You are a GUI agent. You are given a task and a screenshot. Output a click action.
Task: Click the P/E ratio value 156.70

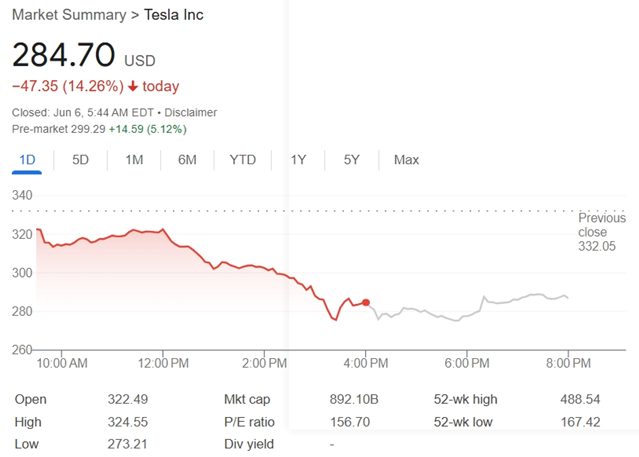(348, 422)
